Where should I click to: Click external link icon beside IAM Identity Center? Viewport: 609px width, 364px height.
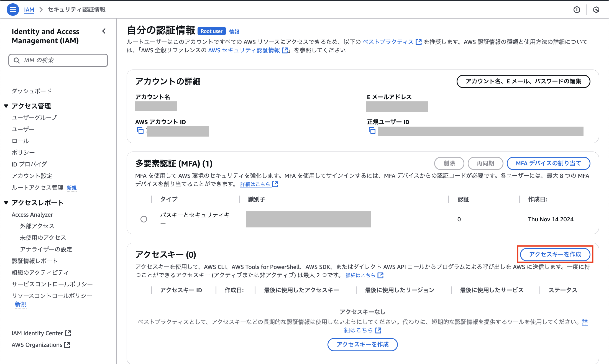68,333
